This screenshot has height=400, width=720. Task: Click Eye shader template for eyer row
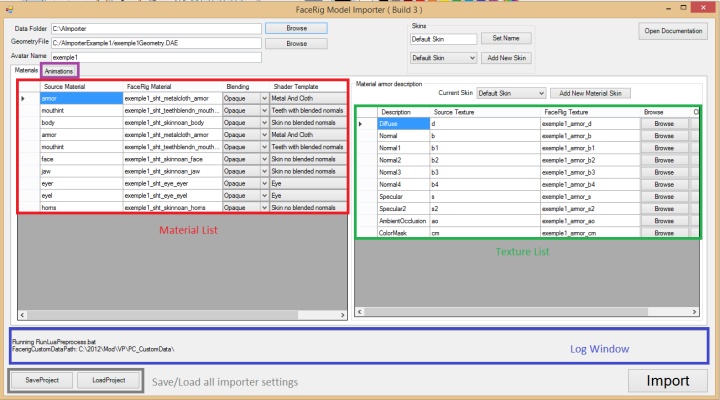click(308, 183)
